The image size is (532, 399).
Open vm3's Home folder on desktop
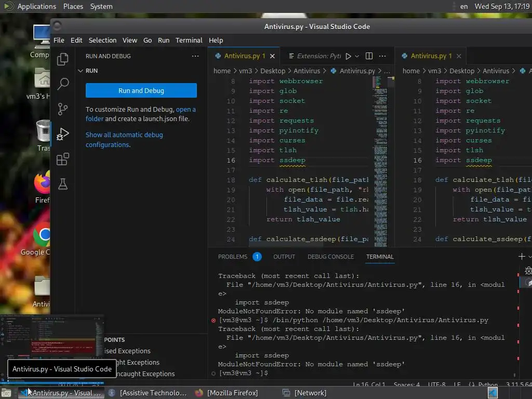[x=39, y=83]
